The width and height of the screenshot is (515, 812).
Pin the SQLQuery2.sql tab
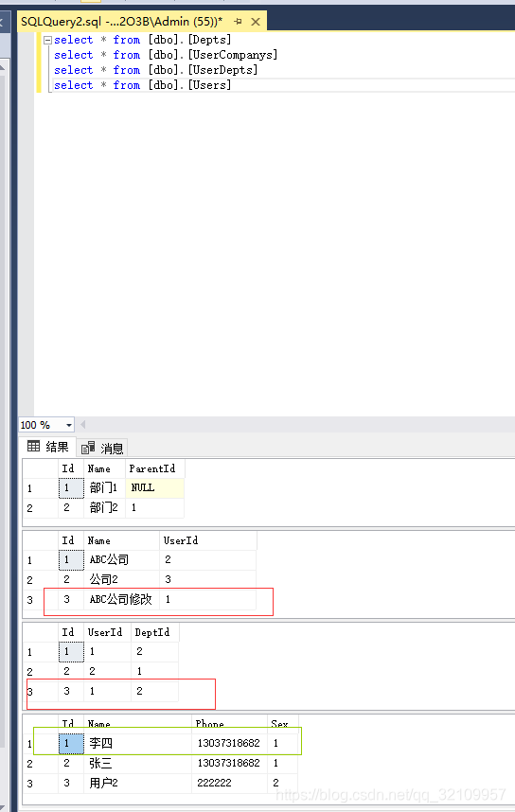point(239,22)
